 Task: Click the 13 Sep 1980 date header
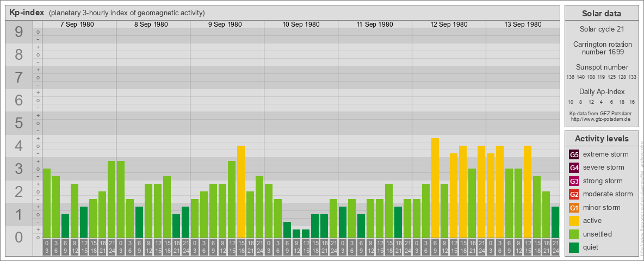(x=523, y=24)
